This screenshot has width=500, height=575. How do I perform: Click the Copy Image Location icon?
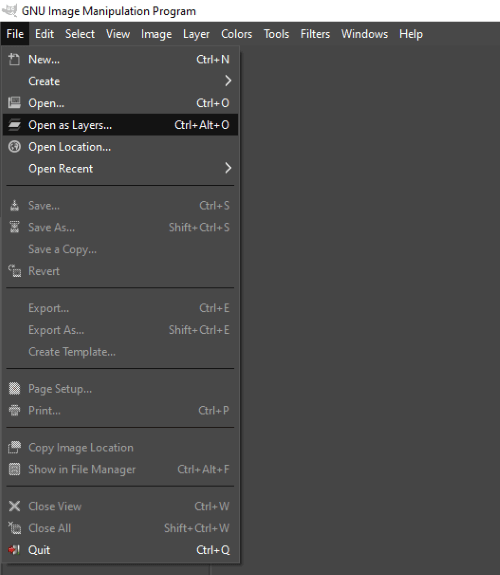[x=14, y=447]
